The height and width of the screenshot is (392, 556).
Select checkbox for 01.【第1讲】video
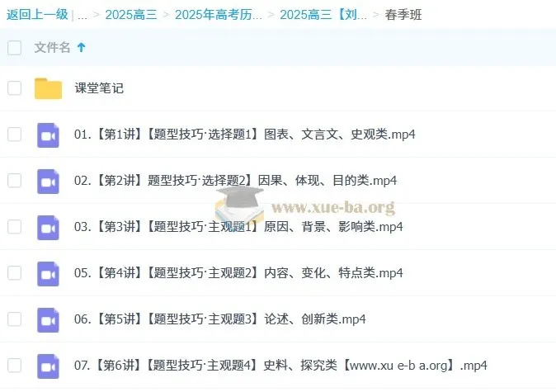coord(14,135)
